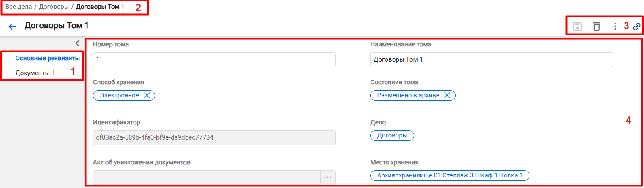Remove the Размещено в архиве state tag
Viewport: 644px width, 188px height.
tap(447, 95)
